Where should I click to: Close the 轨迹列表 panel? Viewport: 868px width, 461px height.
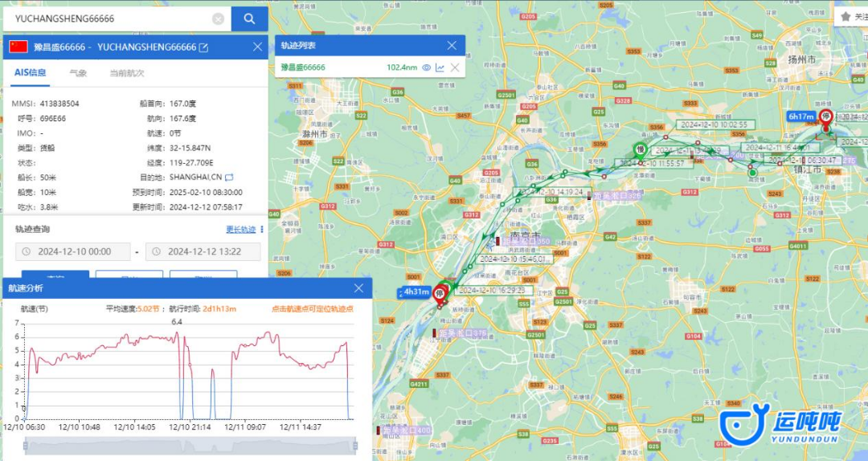(452, 46)
